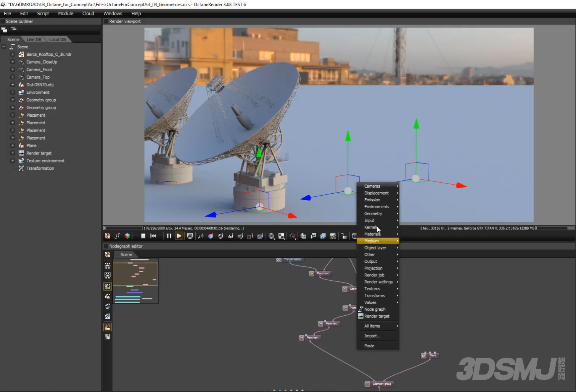
Task: Open the render priority gauge dropdown
Action: point(293,236)
